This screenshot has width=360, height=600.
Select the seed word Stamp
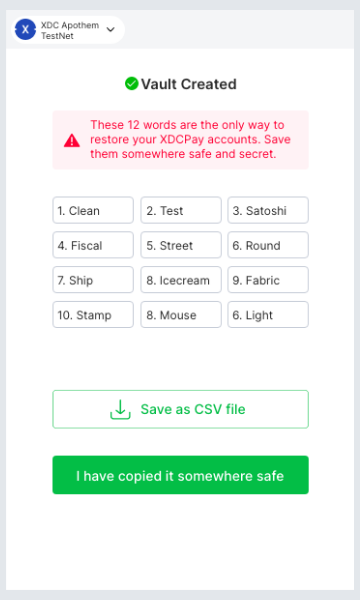(x=93, y=315)
